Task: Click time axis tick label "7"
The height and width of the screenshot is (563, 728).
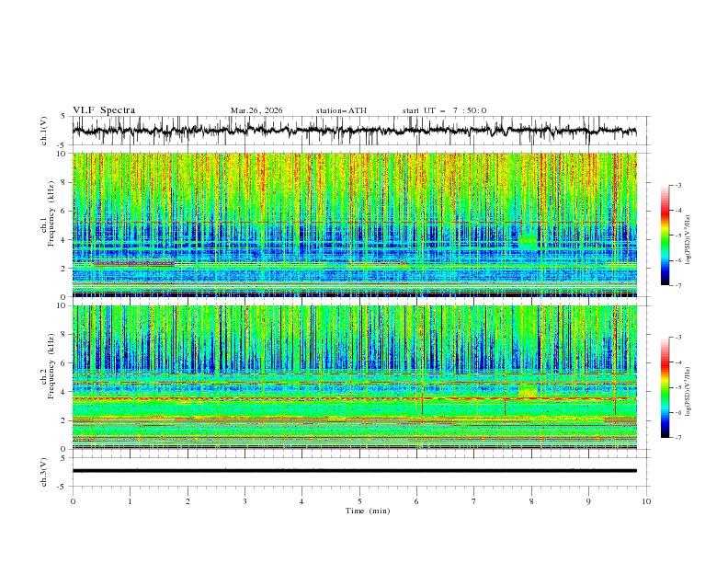Action: coord(474,501)
